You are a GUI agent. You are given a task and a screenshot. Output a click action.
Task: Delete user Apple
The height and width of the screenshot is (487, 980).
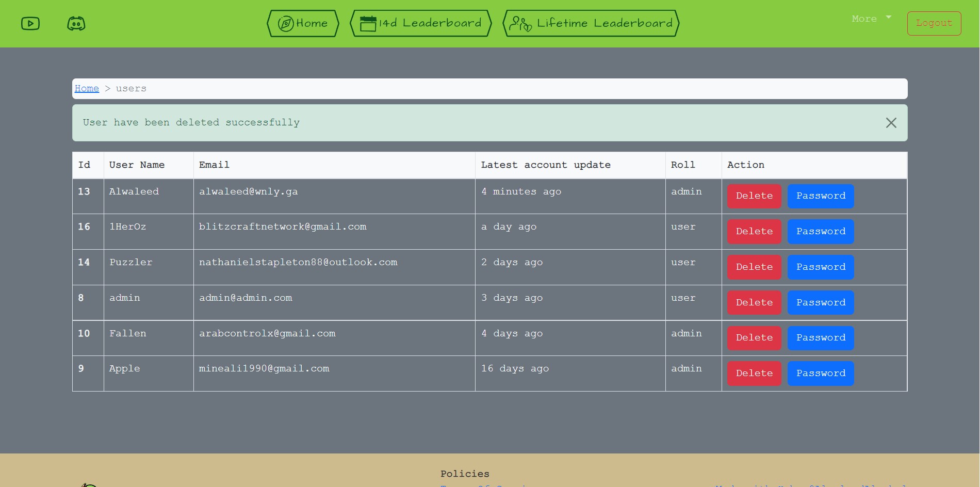tap(754, 374)
